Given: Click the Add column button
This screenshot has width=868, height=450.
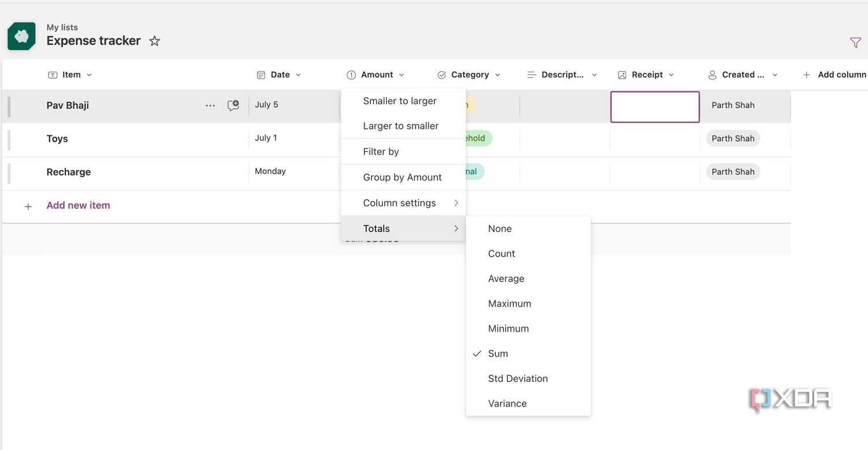Looking at the screenshot, I should point(834,75).
